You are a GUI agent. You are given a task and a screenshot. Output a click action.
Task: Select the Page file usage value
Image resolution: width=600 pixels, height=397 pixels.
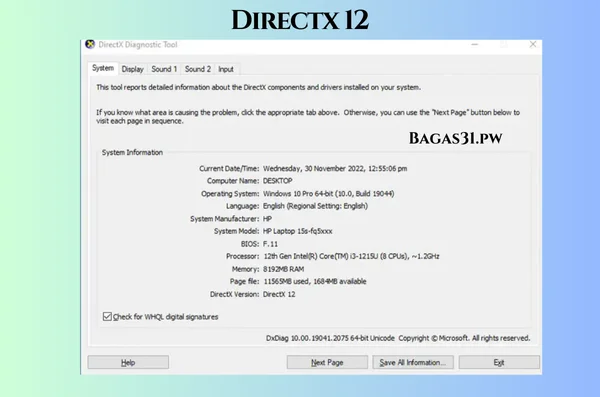tap(315, 281)
